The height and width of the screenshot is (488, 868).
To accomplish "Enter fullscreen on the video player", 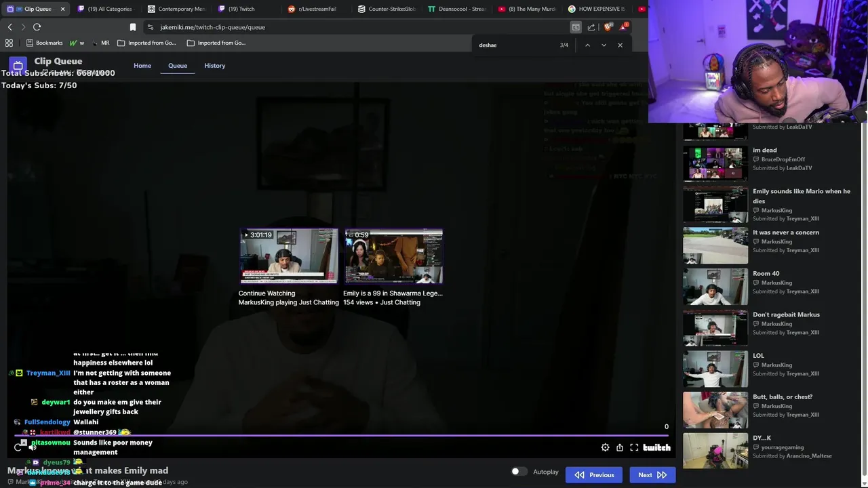I will 634,447.
